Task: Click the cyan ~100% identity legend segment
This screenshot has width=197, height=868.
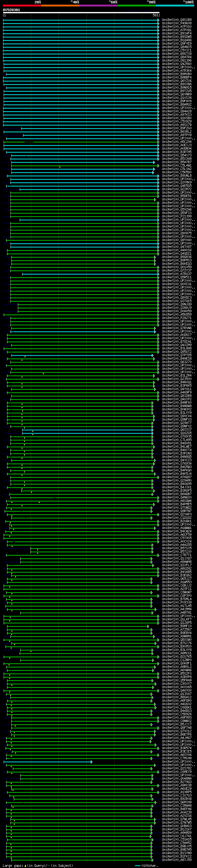Action: [175, 6]
